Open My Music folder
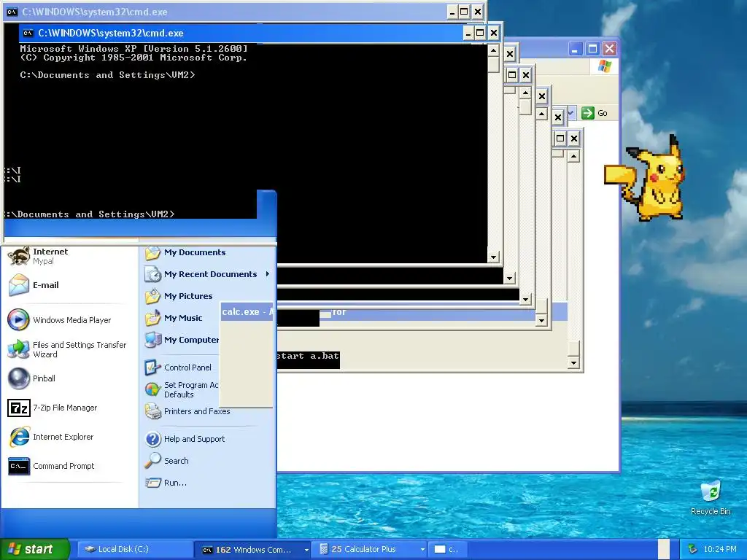 click(x=174, y=318)
